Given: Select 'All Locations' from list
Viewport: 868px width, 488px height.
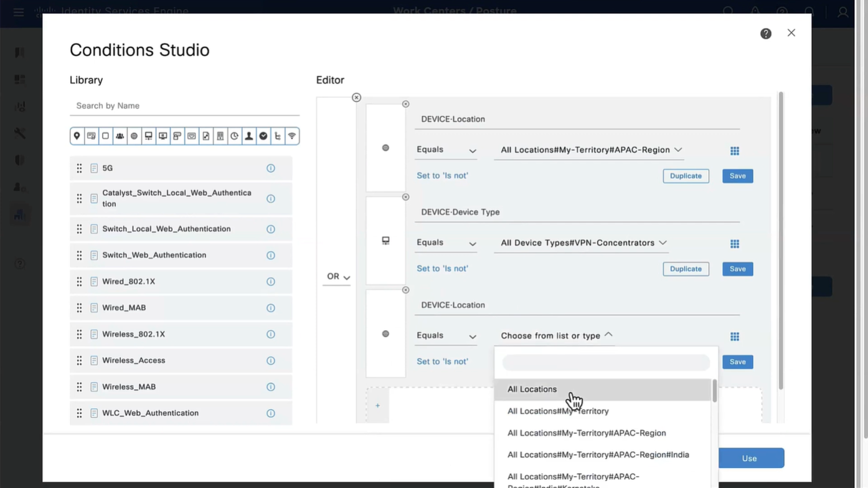Looking at the screenshot, I should [x=532, y=390].
